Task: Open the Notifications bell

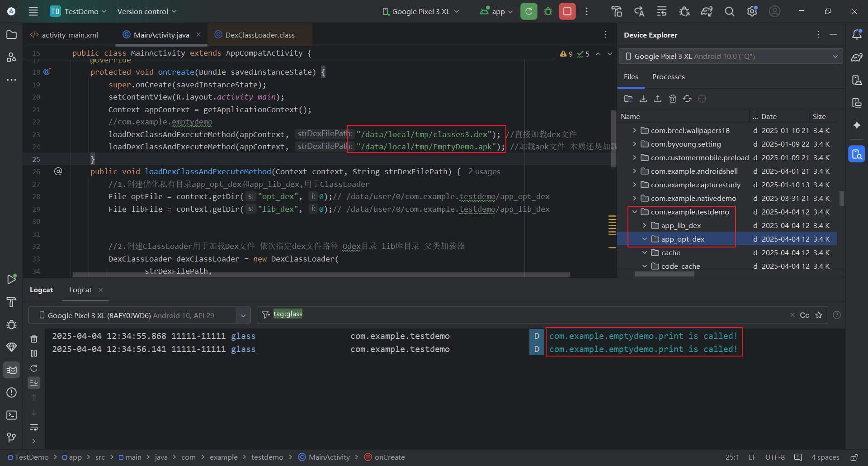Action: coord(857,34)
